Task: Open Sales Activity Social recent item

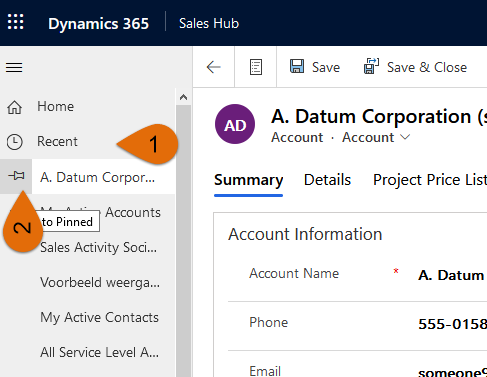Action: pyautogui.click(x=98, y=248)
